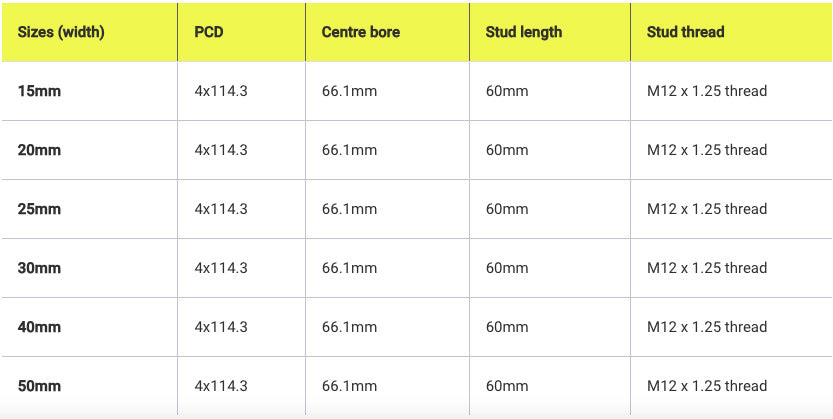Click the 40mm size row label

coord(40,327)
